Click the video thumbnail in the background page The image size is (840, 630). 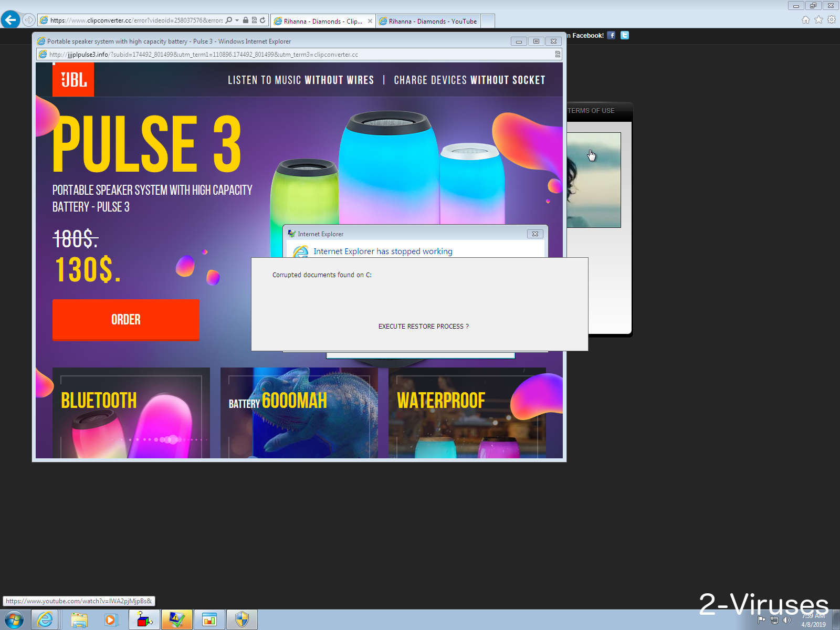[594, 180]
